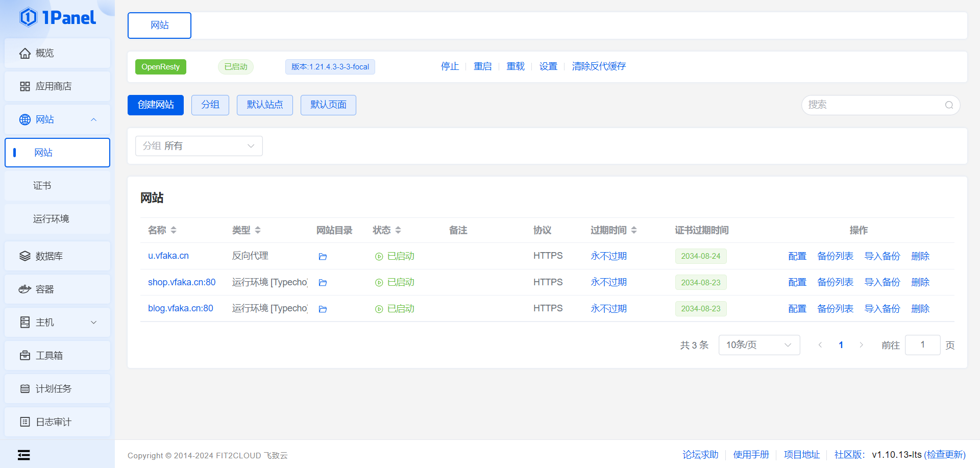Click 导入备份 for u.vfaka.cn
Screen dimensions: 980x468
click(882, 256)
